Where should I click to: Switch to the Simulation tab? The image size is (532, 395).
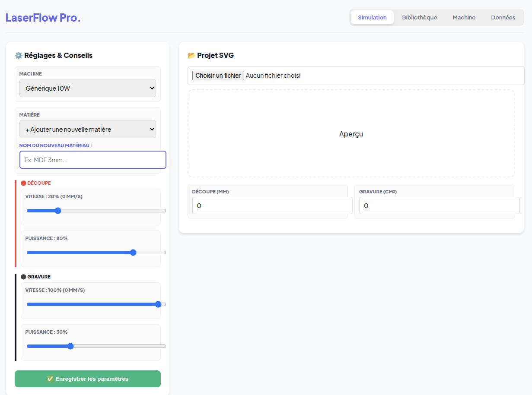pos(372,18)
